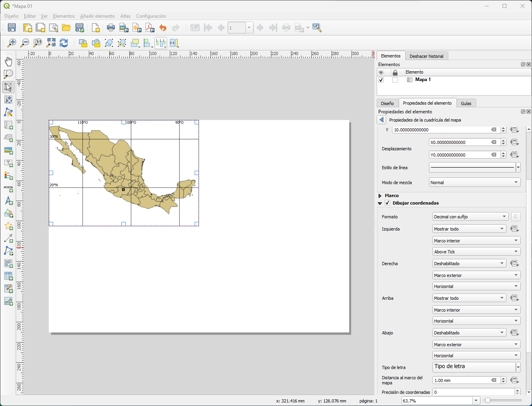The height and width of the screenshot is (406, 532).
Task: Select the Add elevation profile tool
Action: (8, 301)
